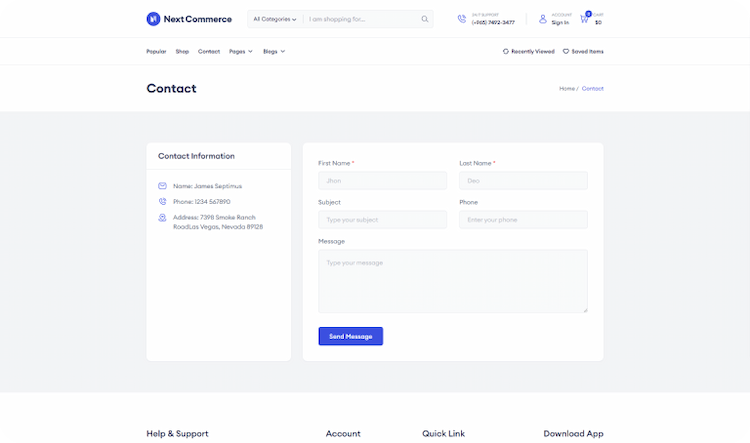This screenshot has height=443, width=750.
Task: Click into the First Name field
Action: (382, 181)
